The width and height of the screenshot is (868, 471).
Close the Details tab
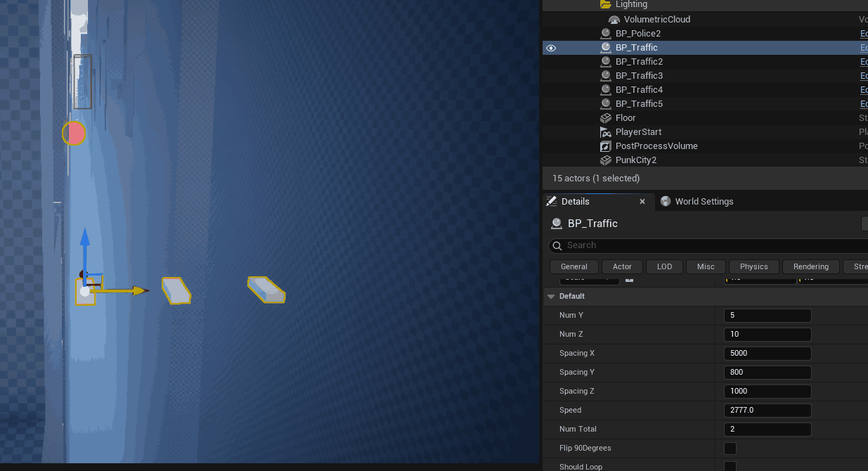(x=642, y=202)
